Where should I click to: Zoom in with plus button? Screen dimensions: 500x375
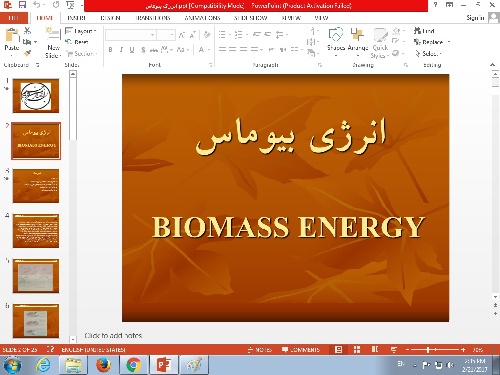[463, 350]
